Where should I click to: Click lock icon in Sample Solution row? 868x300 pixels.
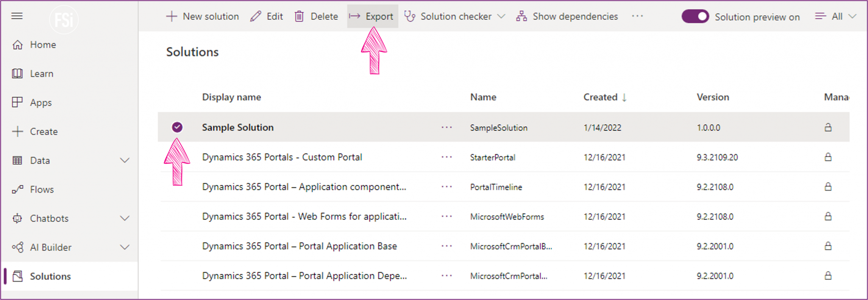(828, 127)
